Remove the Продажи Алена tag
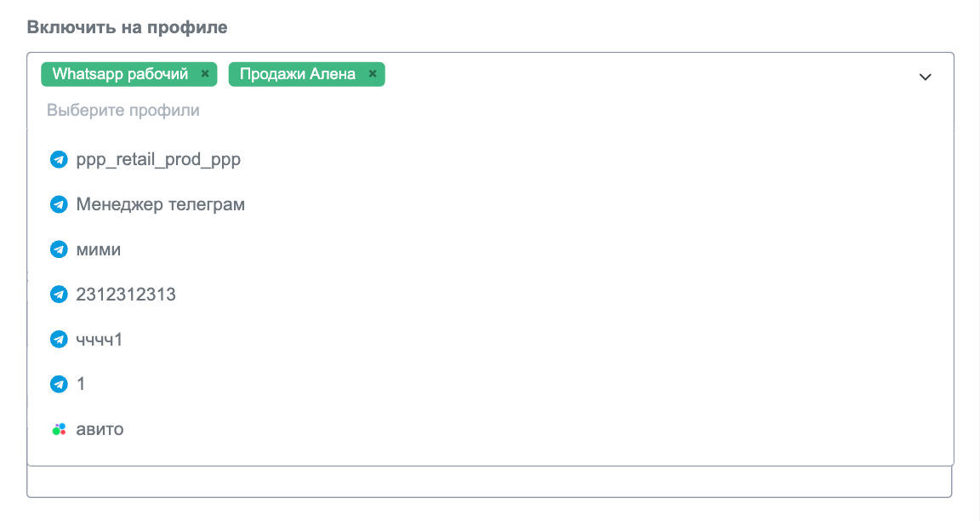The width and height of the screenshot is (980, 521). click(x=373, y=74)
